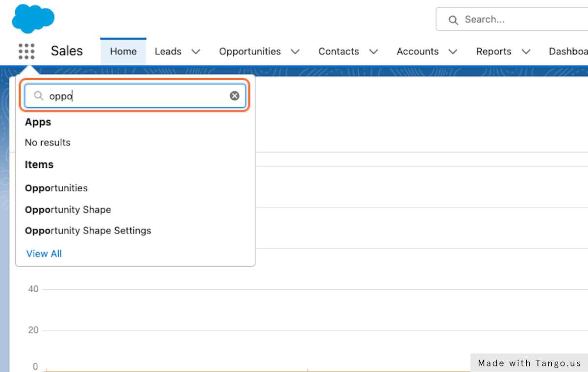Screen dimensions: 588x372
Task: Switch to the Home tab
Action: 123,51
